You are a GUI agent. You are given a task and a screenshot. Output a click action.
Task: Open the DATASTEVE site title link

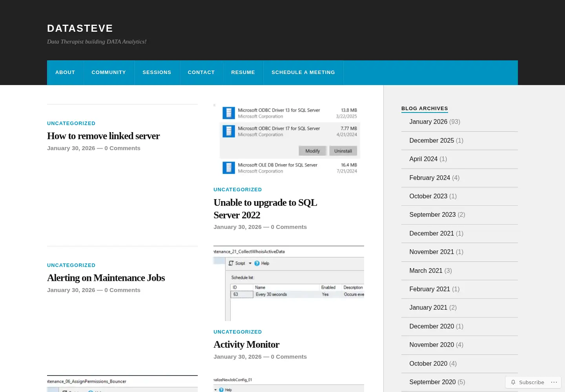(80, 28)
